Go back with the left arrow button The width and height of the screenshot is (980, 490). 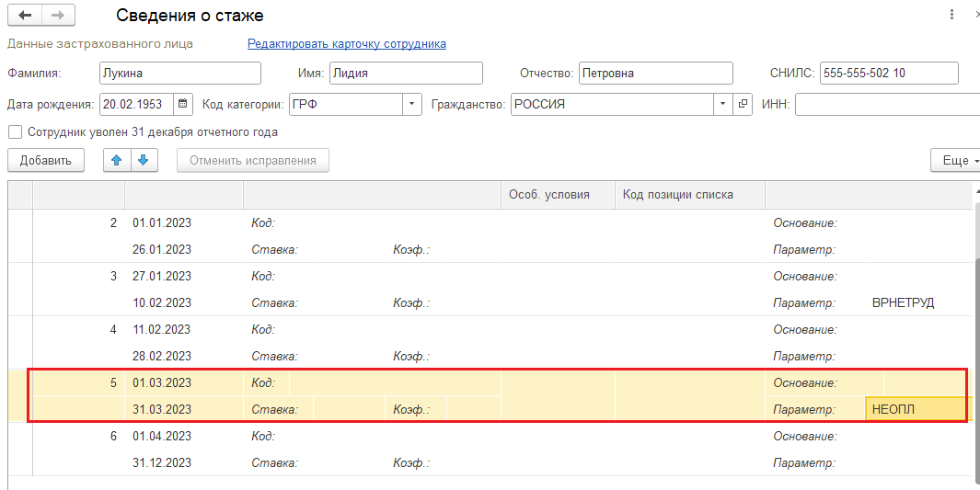(x=25, y=16)
